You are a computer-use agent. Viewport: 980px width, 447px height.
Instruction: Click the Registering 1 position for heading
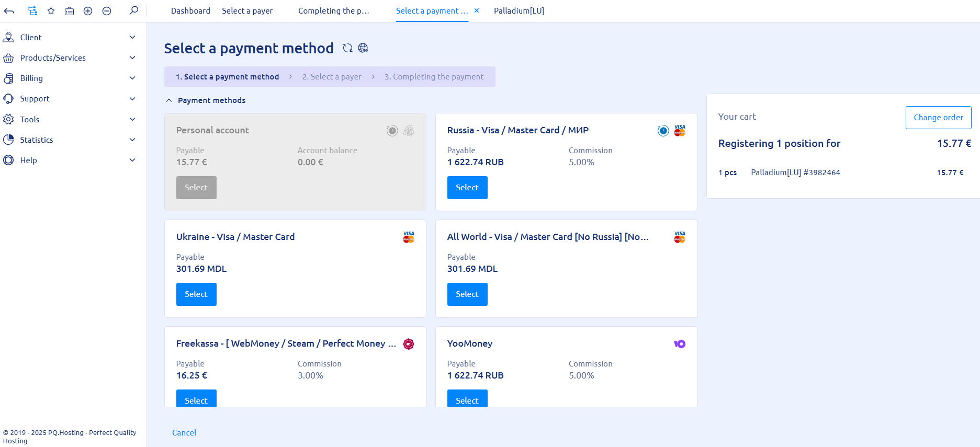tap(779, 143)
